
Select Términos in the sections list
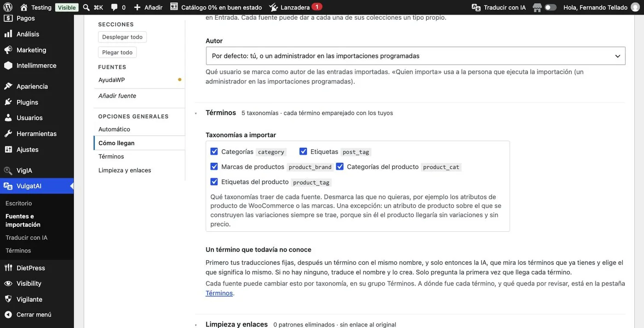point(111,157)
